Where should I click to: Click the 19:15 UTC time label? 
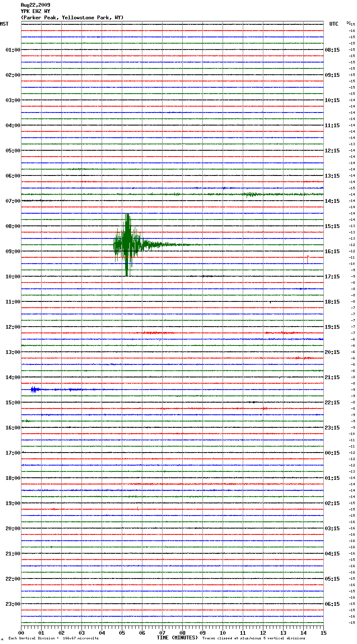point(332,327)
